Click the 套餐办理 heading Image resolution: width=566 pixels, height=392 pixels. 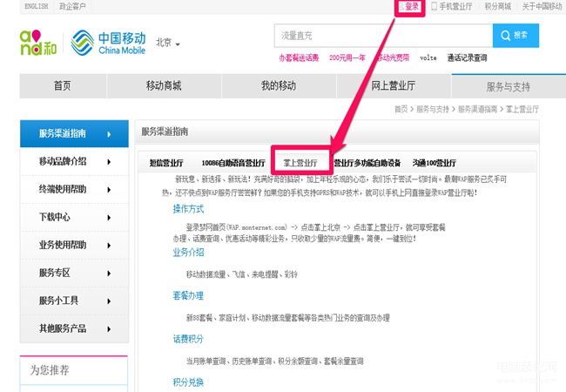point(188,295)
